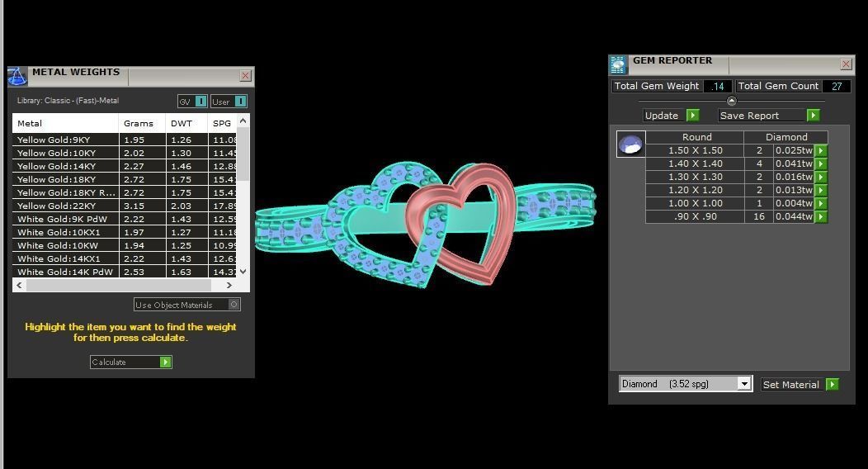Image resolution: width=868 pixels, height=469 pixels.
Task: Click the Update button in Gem Reporter
Action: click(671, 115)
